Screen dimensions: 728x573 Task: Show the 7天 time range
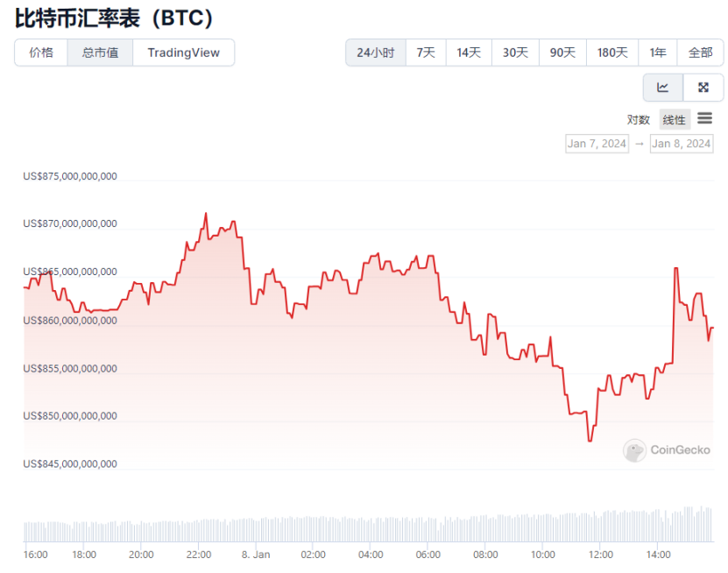pos(426,53)
